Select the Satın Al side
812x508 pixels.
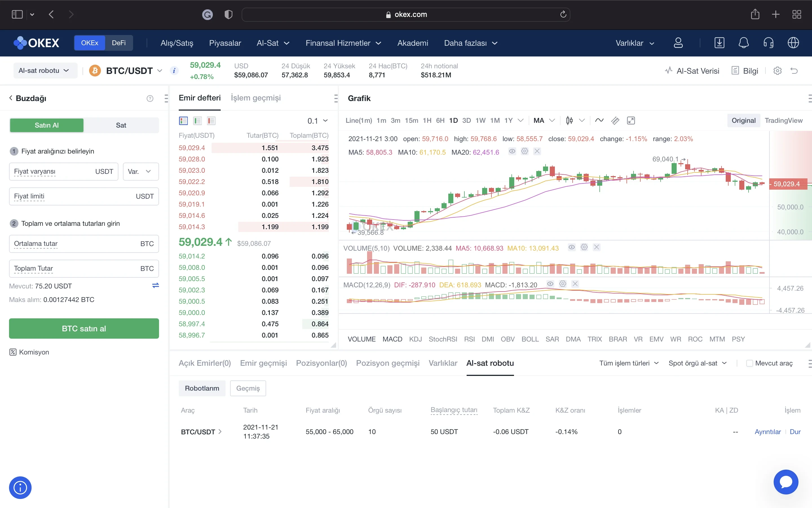click(x=47, y=125)
